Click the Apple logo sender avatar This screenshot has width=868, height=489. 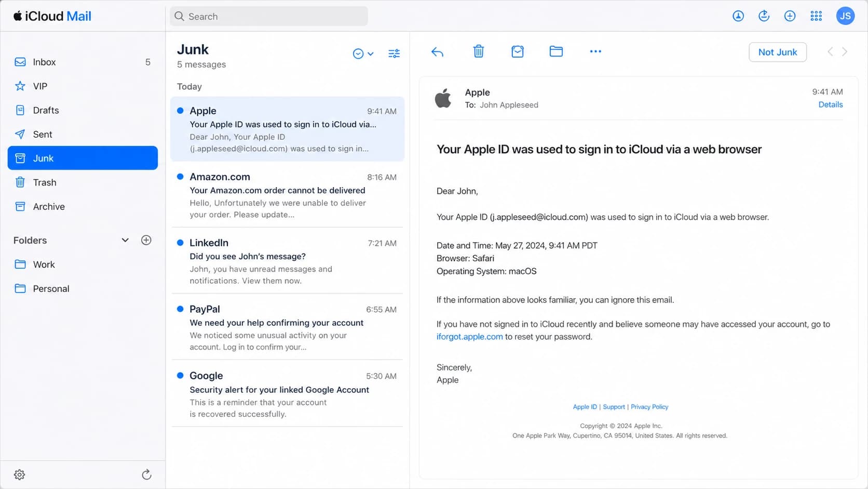tap(443, 98)
